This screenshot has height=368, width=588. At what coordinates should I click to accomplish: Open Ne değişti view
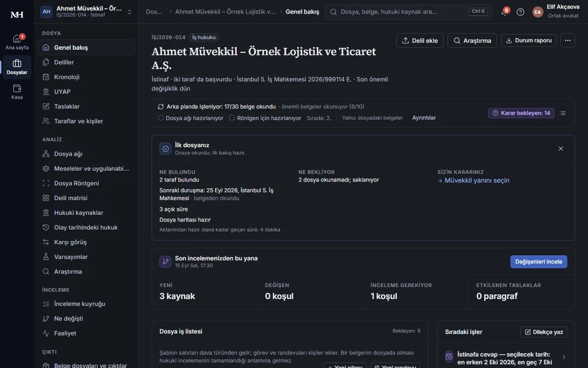tap(86, 318)
